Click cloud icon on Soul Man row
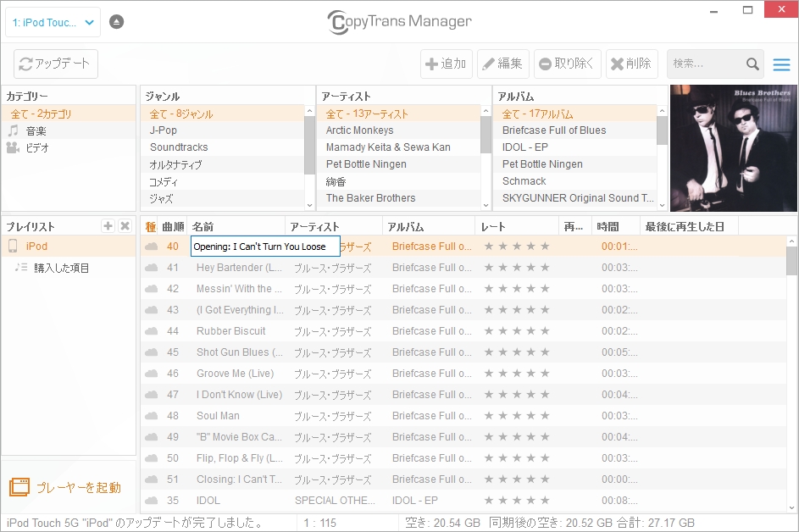Image resolution: width=799 pixels, height=532 pixels. point(152,416)
